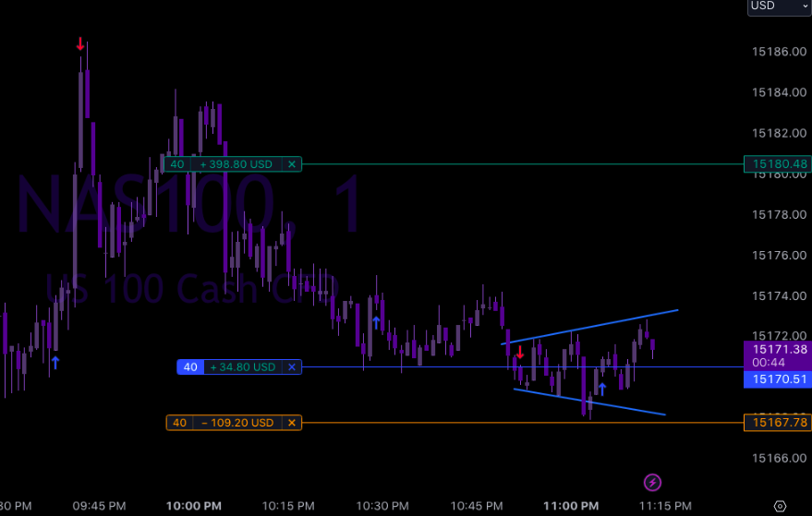Close the position showing +34.80 USD
This screenshot has width=812, height=516.
tap(292, 367)
